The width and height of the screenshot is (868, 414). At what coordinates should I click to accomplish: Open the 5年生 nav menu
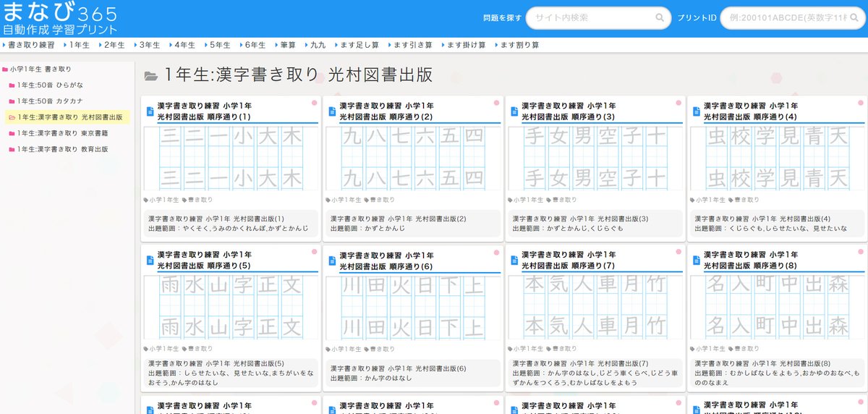pyautogui.click(x=217, y=45)
